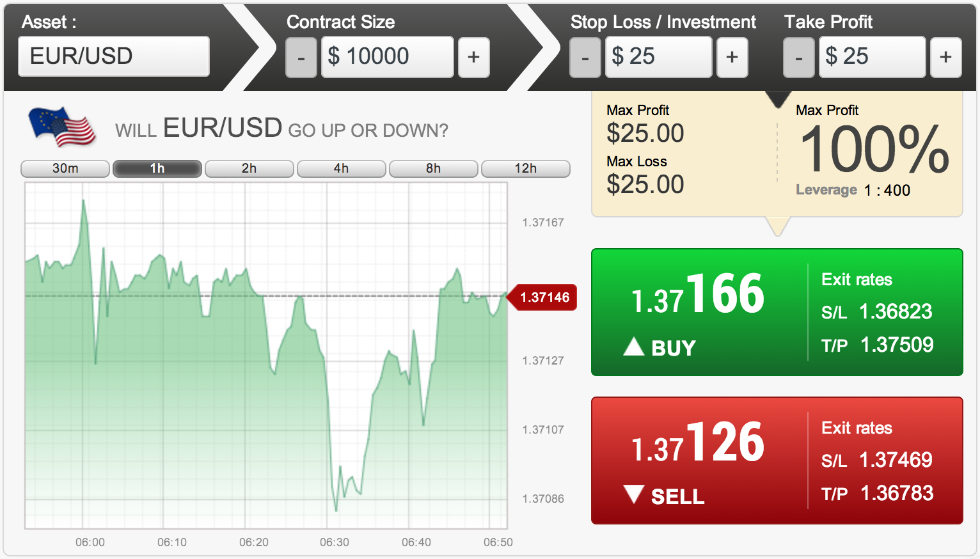Show the 12h chart timeframe

525,168
